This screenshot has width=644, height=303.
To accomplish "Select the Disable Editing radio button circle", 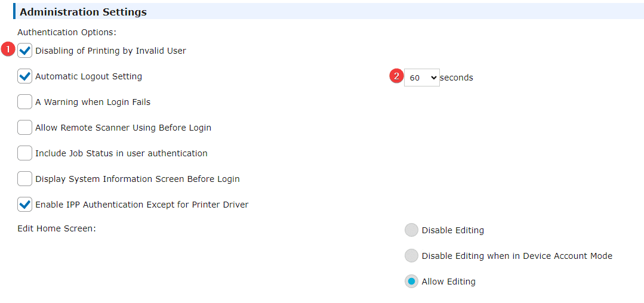I will (412, 230).
